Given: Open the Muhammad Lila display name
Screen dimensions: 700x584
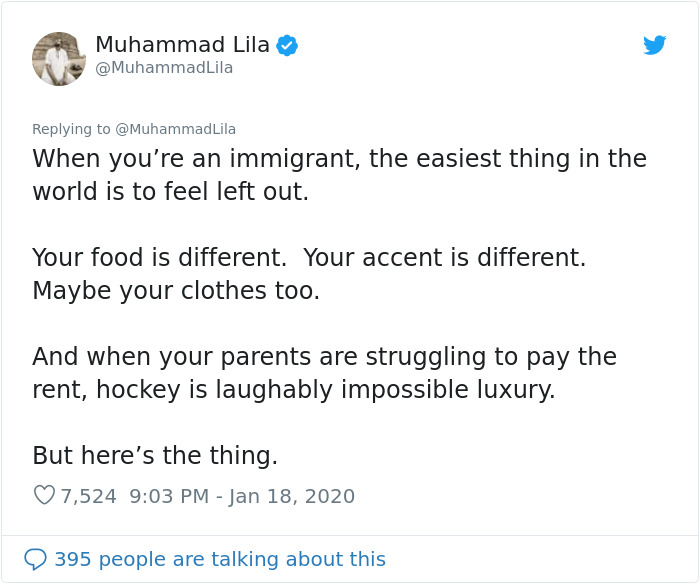Looking at the screenshot, I should pyautogui.click(x=183, y=45).
